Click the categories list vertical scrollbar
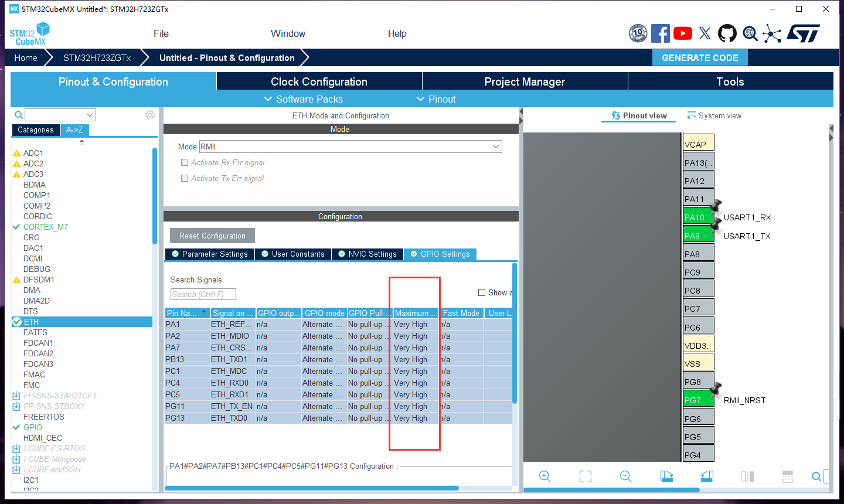This screenshot has width=844, height=504. pos(155,196)
